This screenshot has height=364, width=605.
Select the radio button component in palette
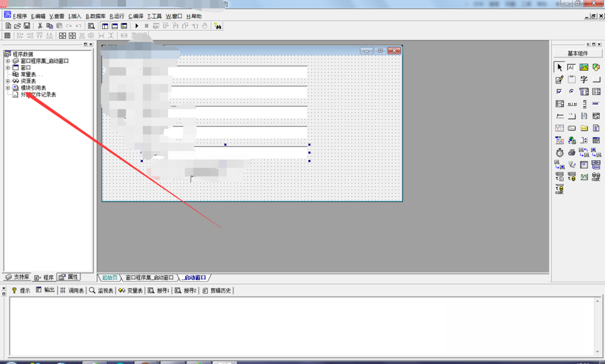click(x=571, y=92)
